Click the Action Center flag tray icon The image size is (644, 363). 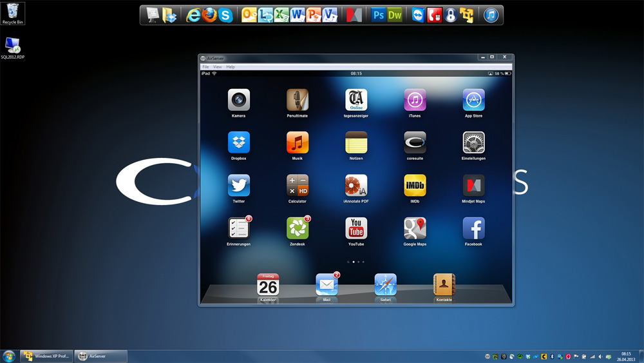point(576,357)
